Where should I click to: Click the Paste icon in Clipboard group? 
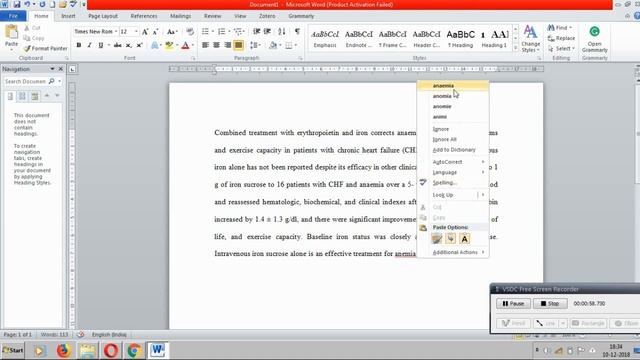(11, 32)
